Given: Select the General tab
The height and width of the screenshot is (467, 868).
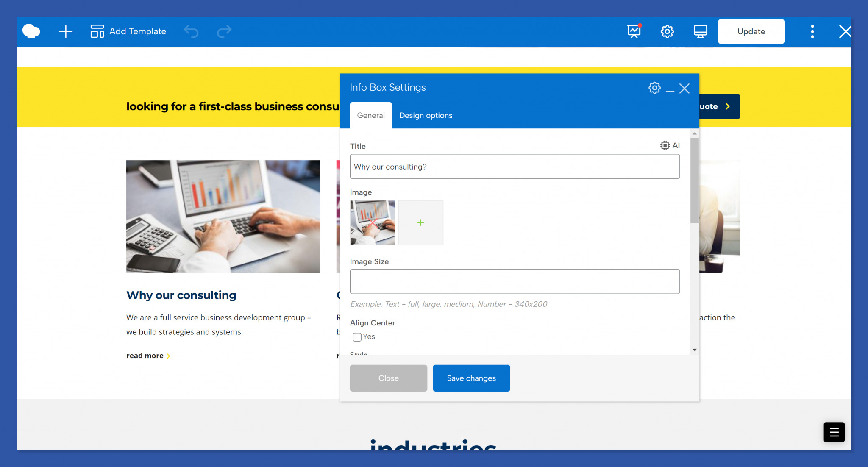Looking at the screenshot, I should (370, 115).
